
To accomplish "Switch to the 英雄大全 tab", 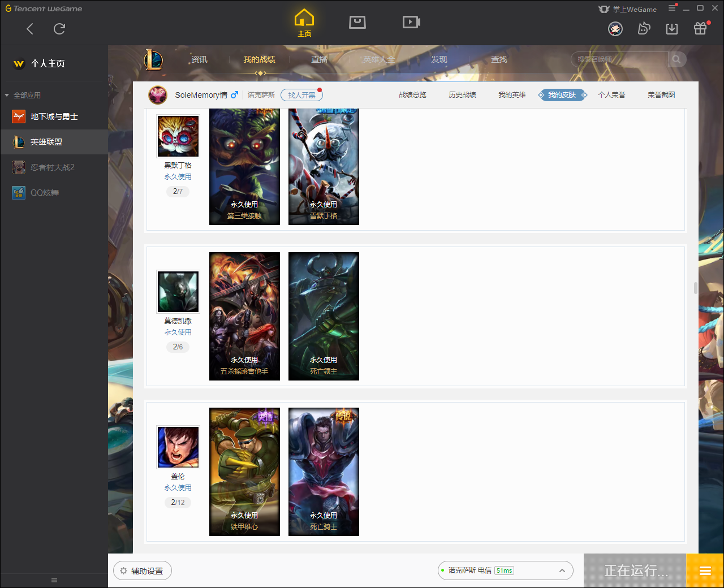I will click(379, 59).
